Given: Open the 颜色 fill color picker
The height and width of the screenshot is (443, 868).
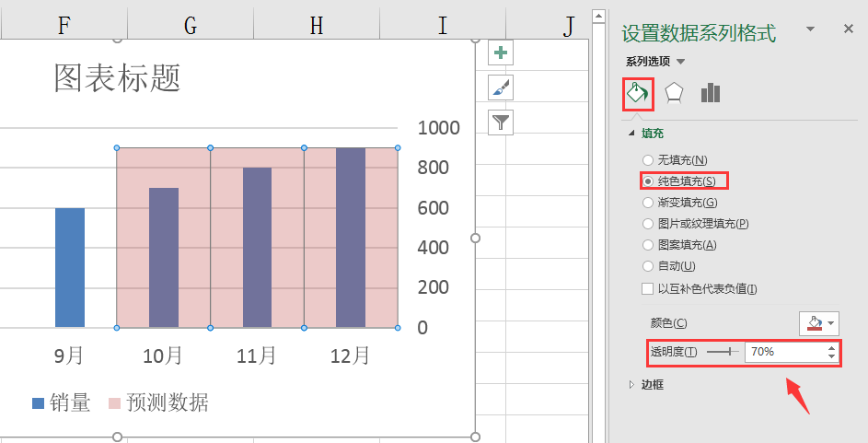Looking at the screenshot, I should pos(818,323).
